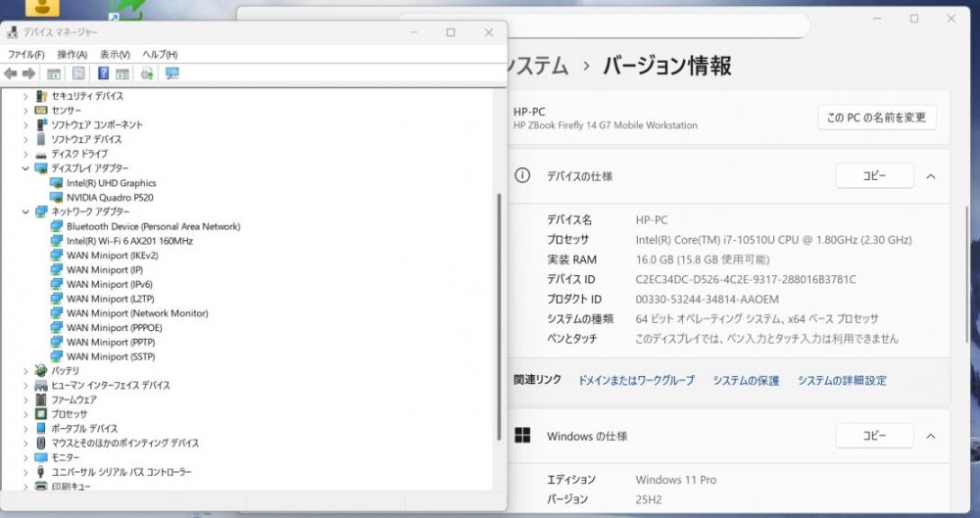Click the この PC の名前を変更 button
This screenshot has height=518, width=980.
pyautogui.click(x=877, y=118)
